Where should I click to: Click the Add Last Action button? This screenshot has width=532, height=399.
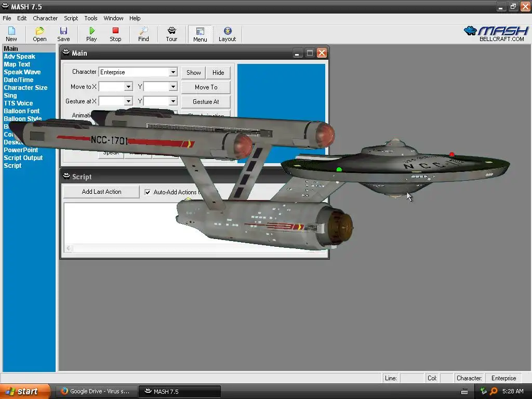101,192
